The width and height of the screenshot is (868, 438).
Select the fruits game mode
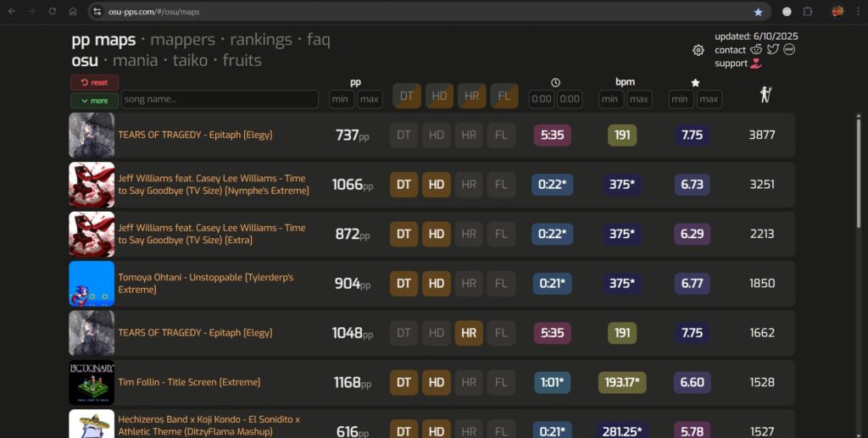point(242,60)
